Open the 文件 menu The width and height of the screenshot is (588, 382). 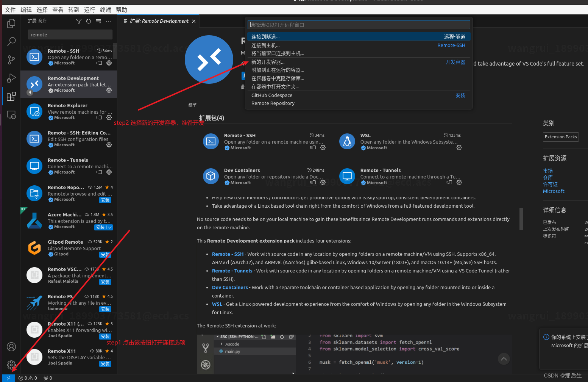tap(10, 10)
